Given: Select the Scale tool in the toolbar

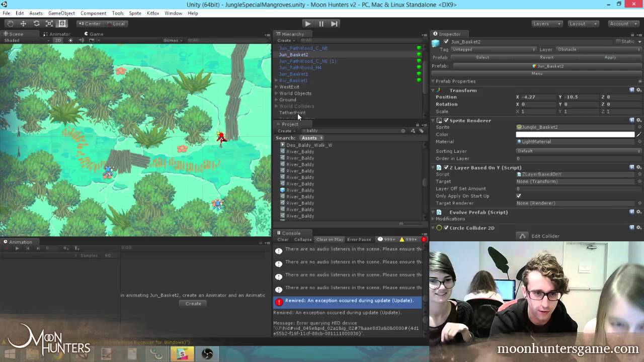Looking at the screenshot, I should click(x=49, y=24).
